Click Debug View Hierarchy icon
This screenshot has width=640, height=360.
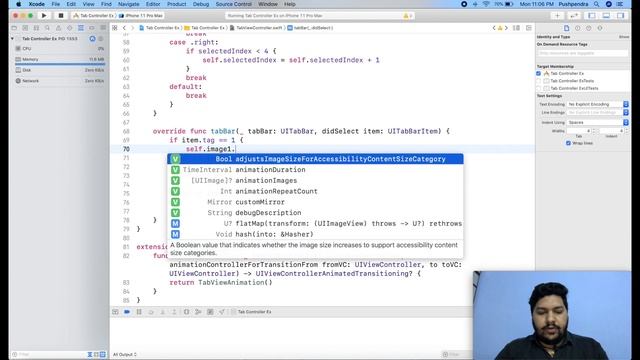(x=187, y=312)
